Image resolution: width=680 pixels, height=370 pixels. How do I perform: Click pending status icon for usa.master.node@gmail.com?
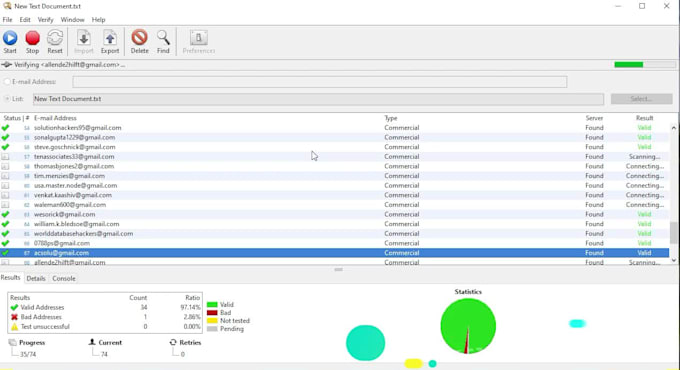click(5, 185)
